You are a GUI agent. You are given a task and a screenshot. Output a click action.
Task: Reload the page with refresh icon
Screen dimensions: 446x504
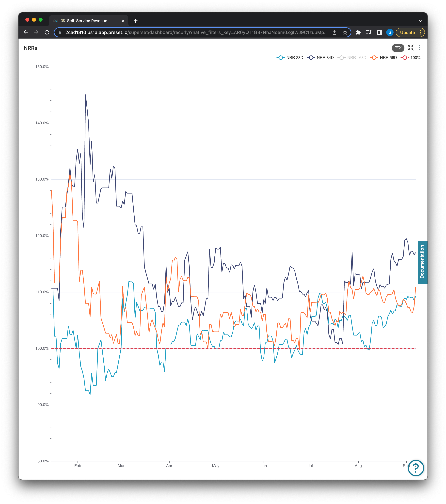[47, 32]
